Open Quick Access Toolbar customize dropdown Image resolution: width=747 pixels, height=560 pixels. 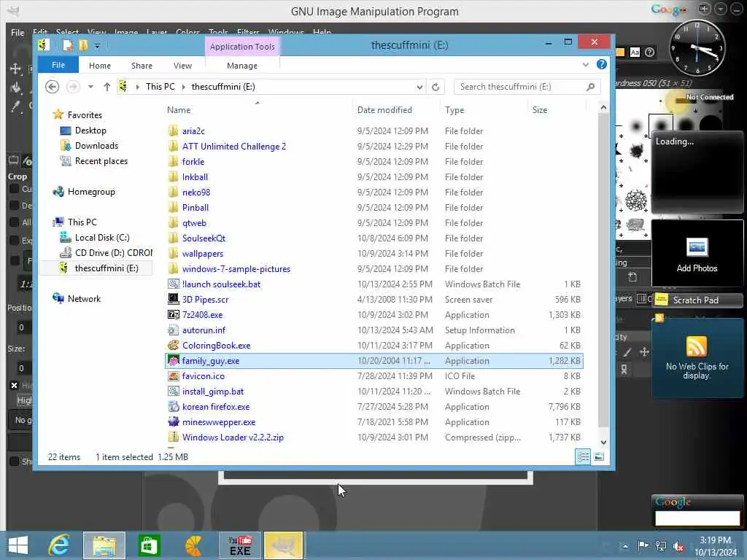(x=97, y=46)
